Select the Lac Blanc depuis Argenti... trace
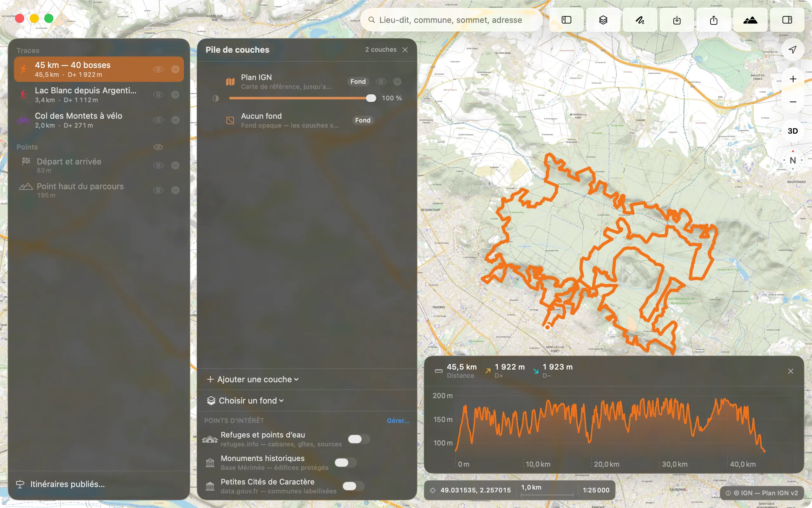Screen dimensions: 812x508 tap(99, 95)
